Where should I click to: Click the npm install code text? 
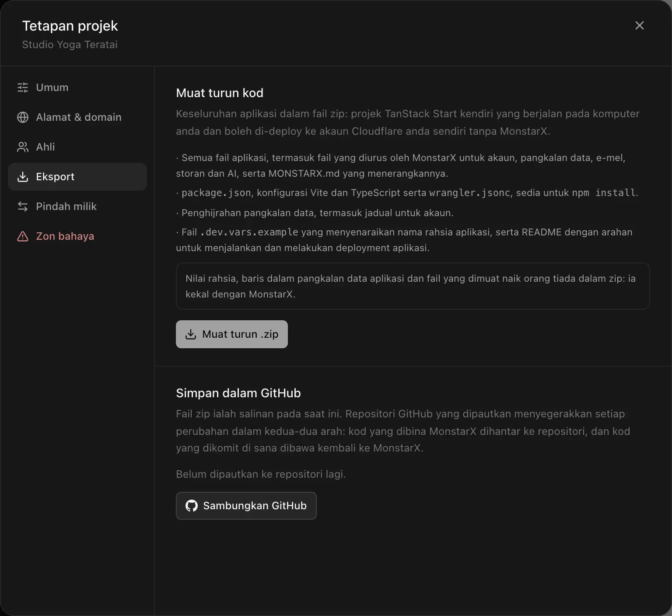[x=604, y=193]
